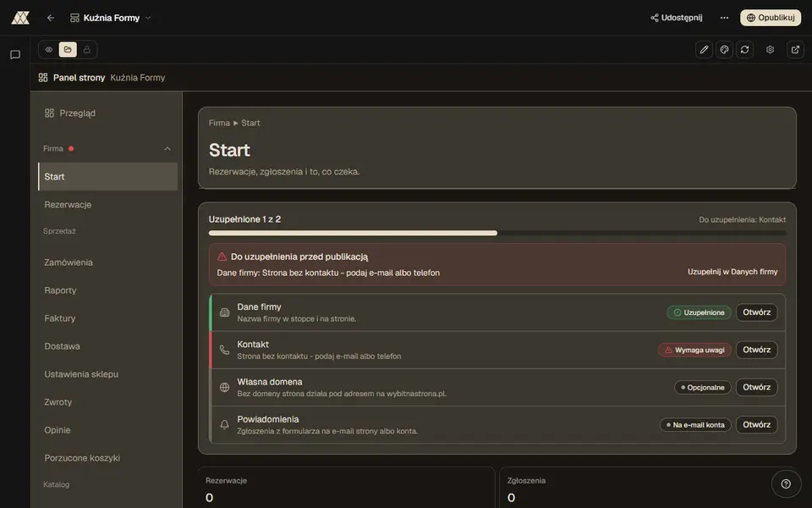Image resolution: width=812 pixels, height=508 pixels.
Task: Open Raporty in the sidebar
Action: (107, 290)
